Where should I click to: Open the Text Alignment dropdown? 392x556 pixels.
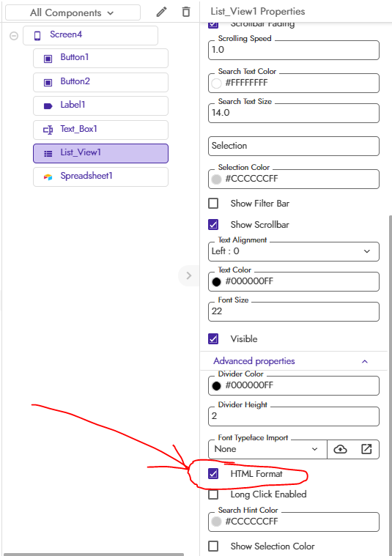click(x=293, y=251)
